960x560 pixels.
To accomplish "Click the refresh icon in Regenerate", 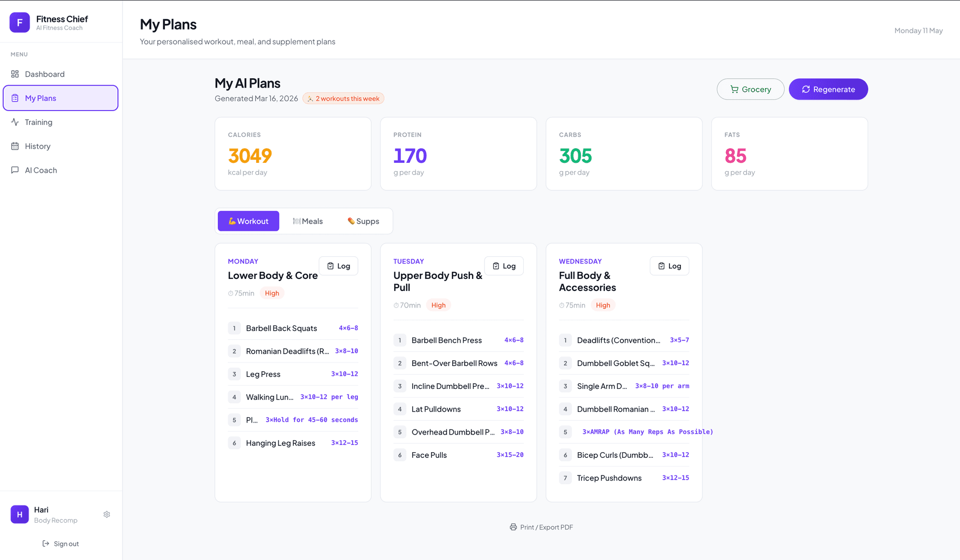I will click(806, 89).
